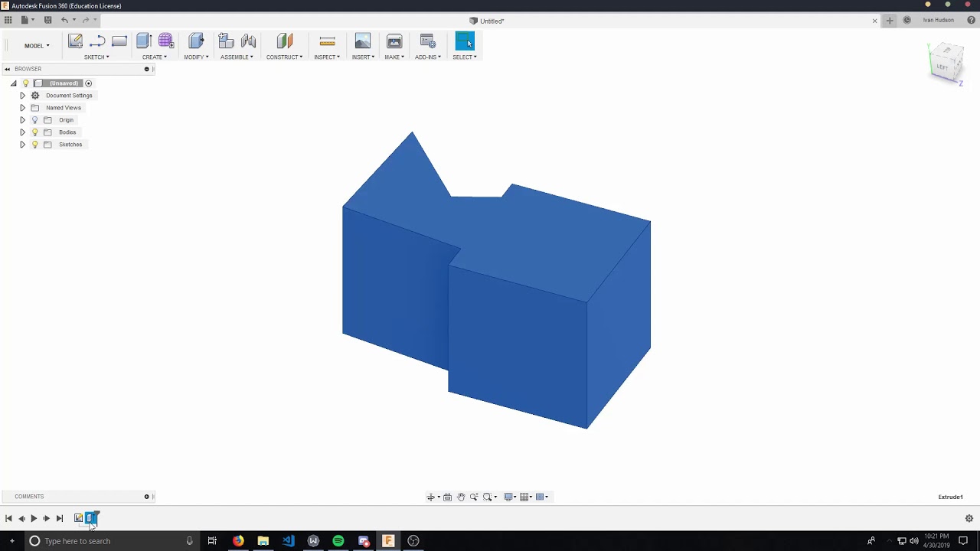Click the Windows search box
980x551 pixels.
[x=111, y=541]
